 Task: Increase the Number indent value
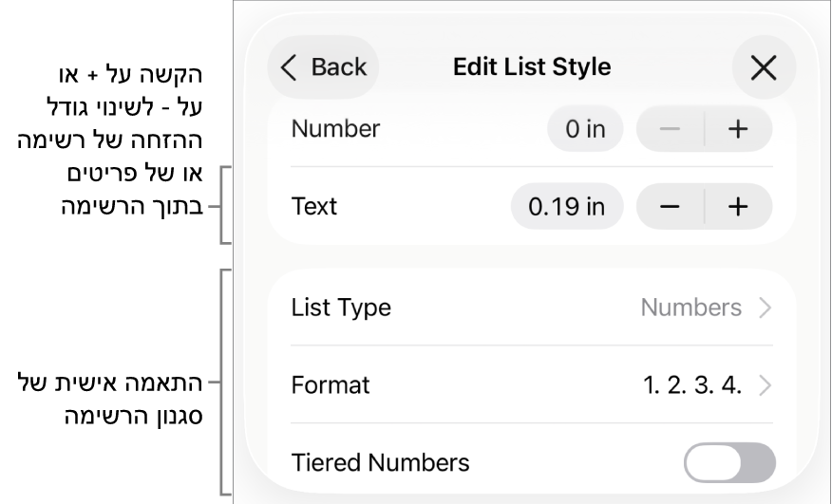pyautogui.click(x=738, y=129)
